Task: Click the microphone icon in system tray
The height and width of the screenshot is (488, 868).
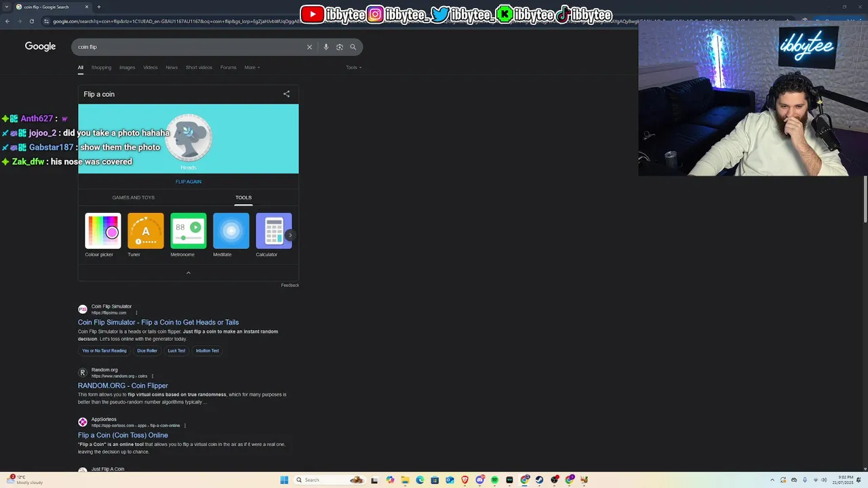Action: [805, 480]
